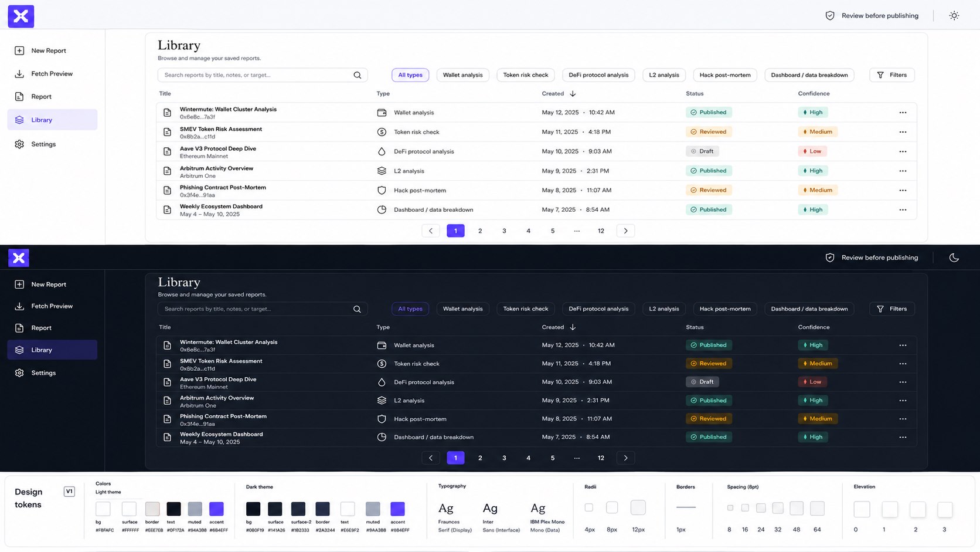The width and height of the screenshot is (980, 552).
Task: Click the X logo in the light theme header
Action: [21, 16]
